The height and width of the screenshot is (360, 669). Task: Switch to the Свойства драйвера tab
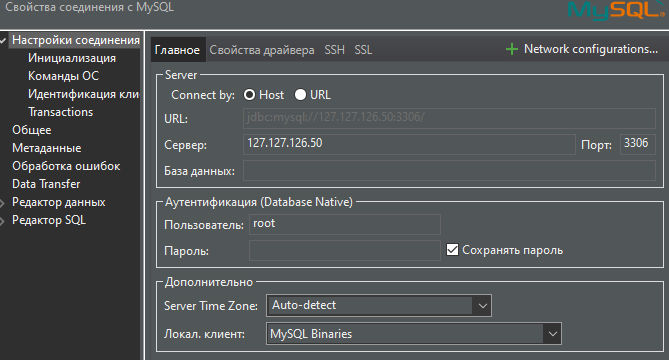[262, 50]
